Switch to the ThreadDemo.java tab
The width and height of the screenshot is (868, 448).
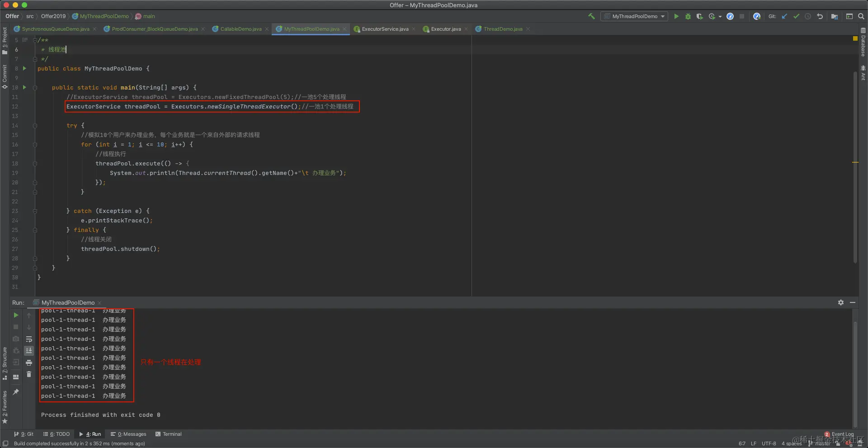503,29
